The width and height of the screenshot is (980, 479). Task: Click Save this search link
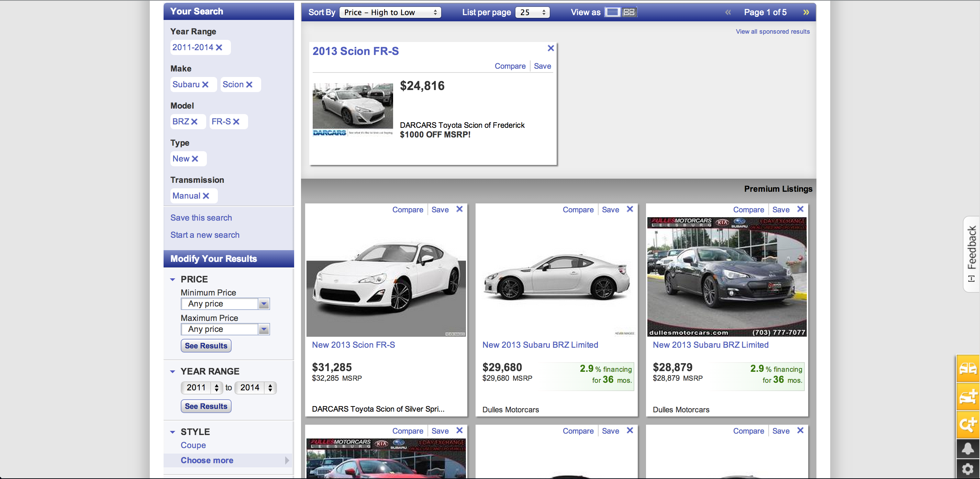click(201, 218)
